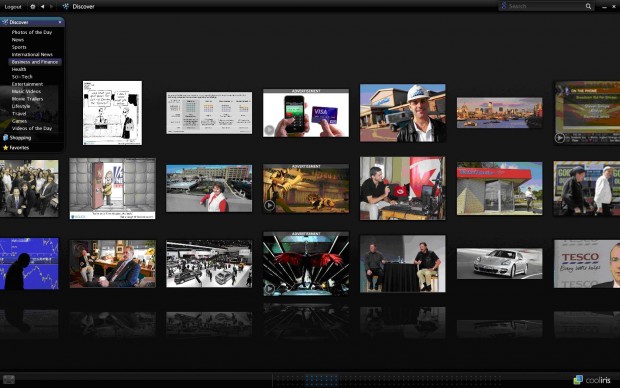Image resolution: width=620 pixels, height=388 pixels.
Task: Click the search magnifier icon
Action: click(x=588, y=6)
